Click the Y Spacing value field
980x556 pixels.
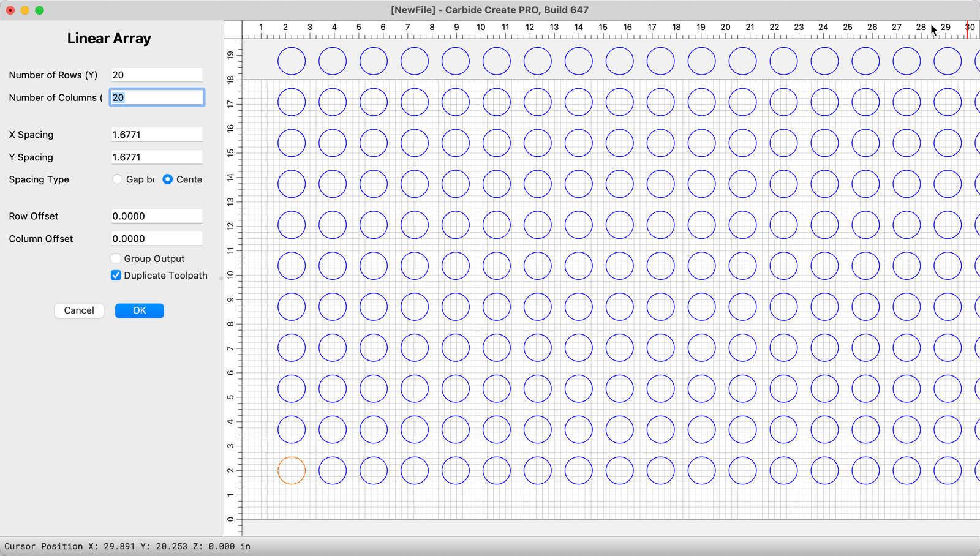(x=156, y=157)
